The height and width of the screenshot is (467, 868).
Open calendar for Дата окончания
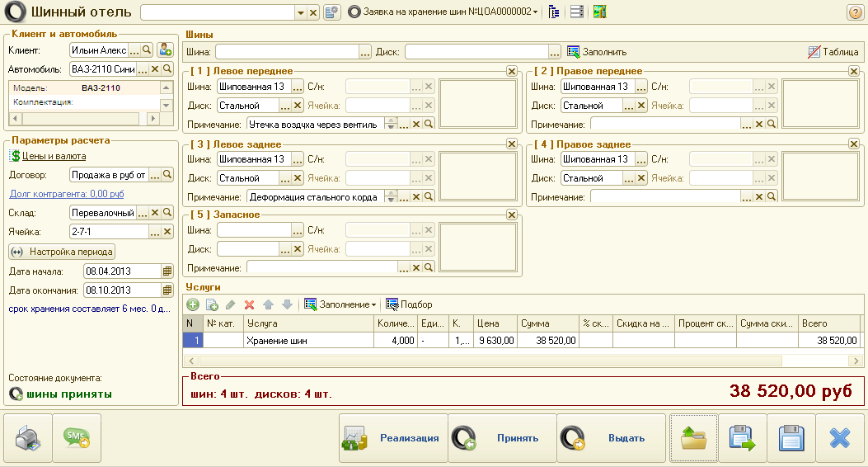click(167, 290)
